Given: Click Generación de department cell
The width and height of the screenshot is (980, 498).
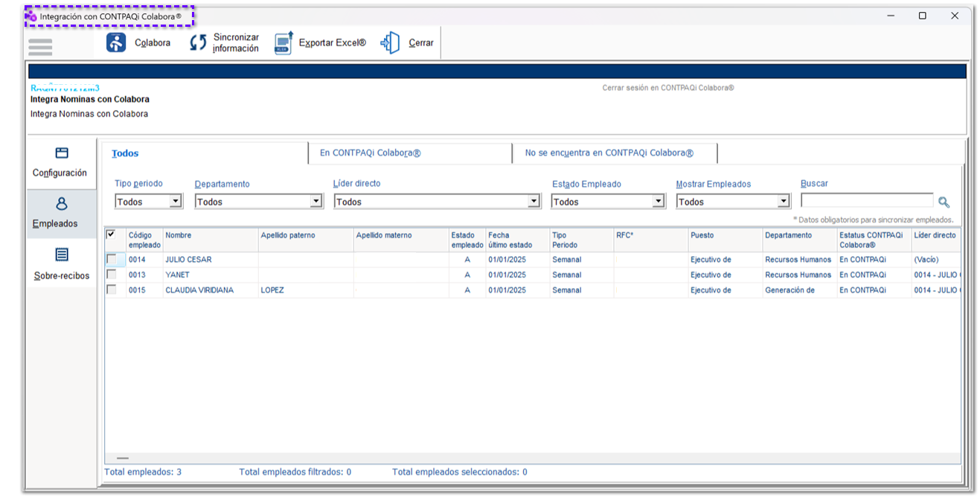Looking at the screenshot, I should tap(800, 290).
